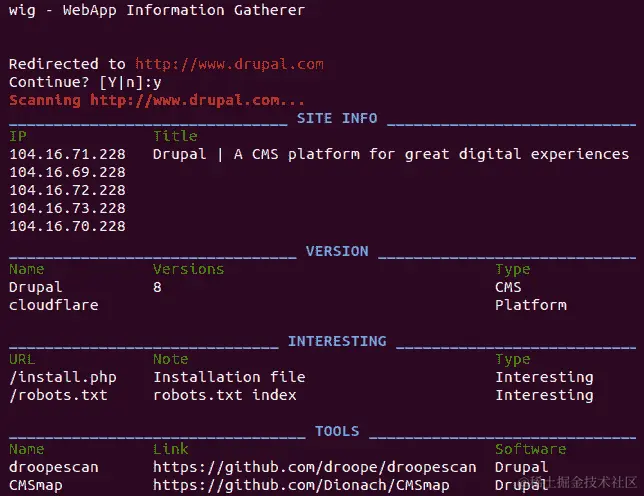
Task: Click the 'Platform' type value
Action: coord(531,305)
